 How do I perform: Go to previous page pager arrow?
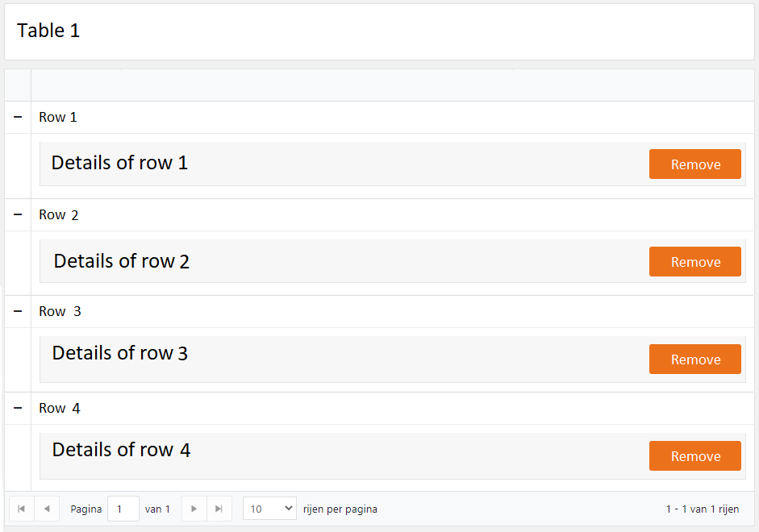coord(47,509)
